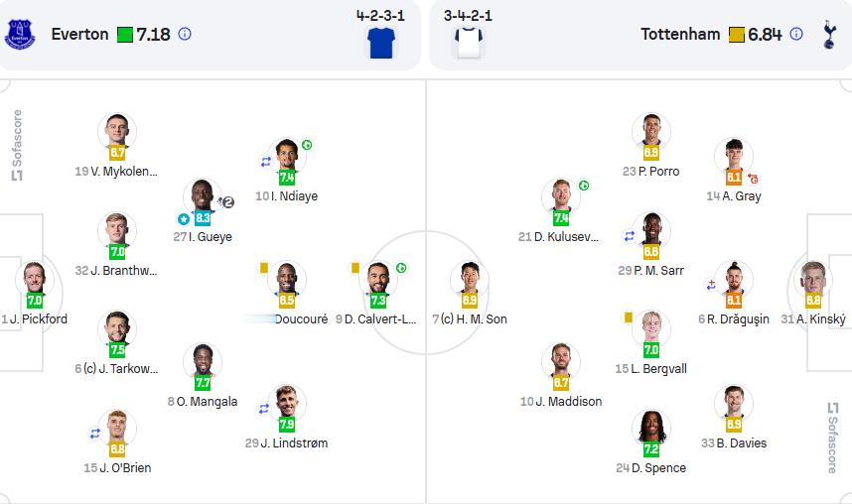Image resolution: width=852 pixels, height=504 pixels.
Task: Click I. Gueye 8.3 rating badge
Action: (x=203, y=218)
